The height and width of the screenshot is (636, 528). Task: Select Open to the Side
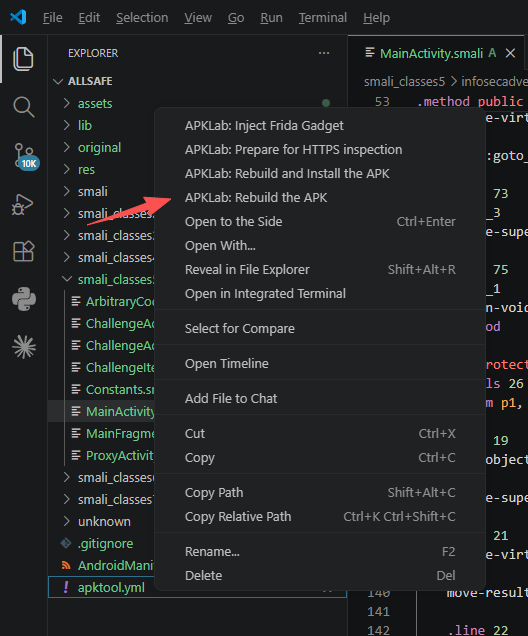[x=320, y=221]
